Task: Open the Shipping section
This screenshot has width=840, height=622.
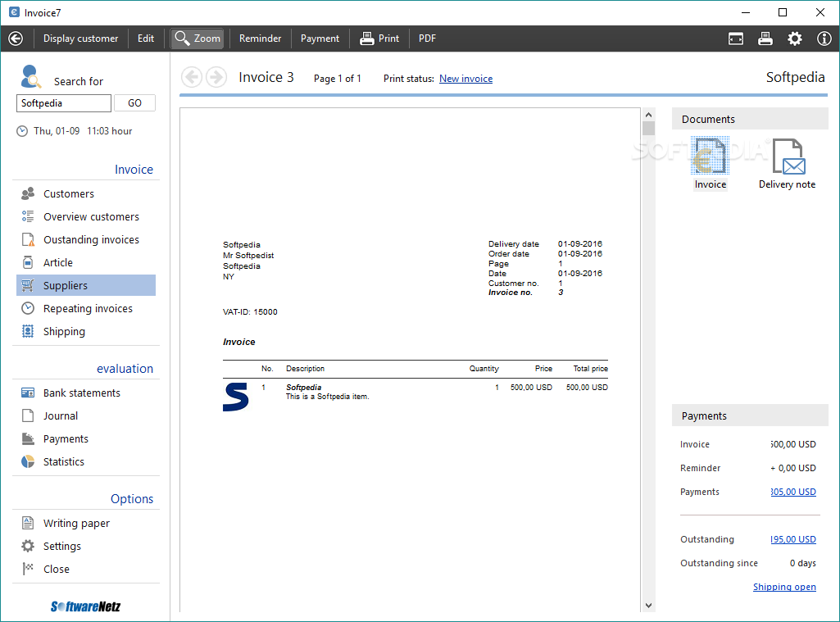Action: (x=64, y=332)
